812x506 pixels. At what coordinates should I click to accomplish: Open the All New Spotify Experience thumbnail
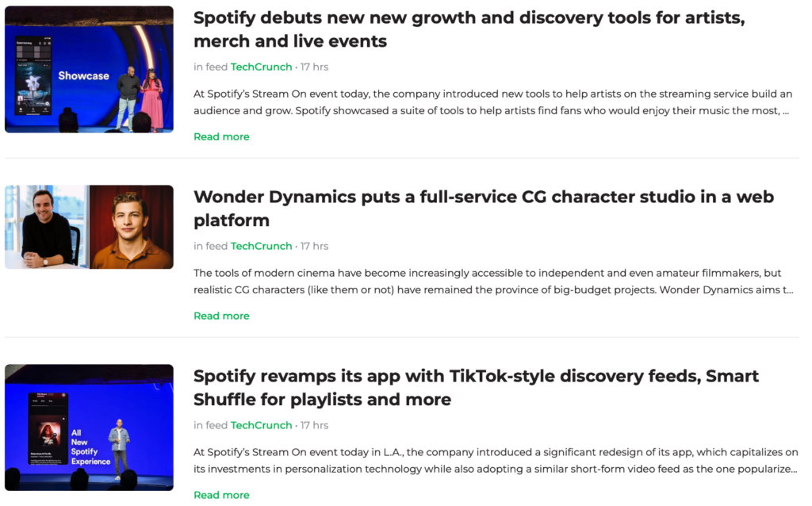click(x=89, y=427)
